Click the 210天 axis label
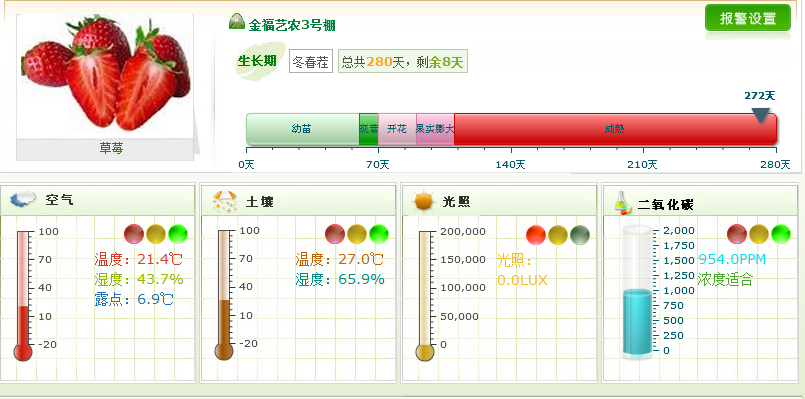805x399 pixels. pyautogui.click(x=643, y=164)
